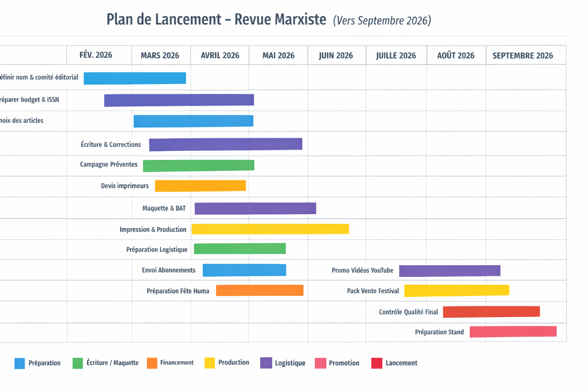This screenshot has height=392, width=588.
Task: Click the red Lancement legend swatch
Action: point(377,363)
